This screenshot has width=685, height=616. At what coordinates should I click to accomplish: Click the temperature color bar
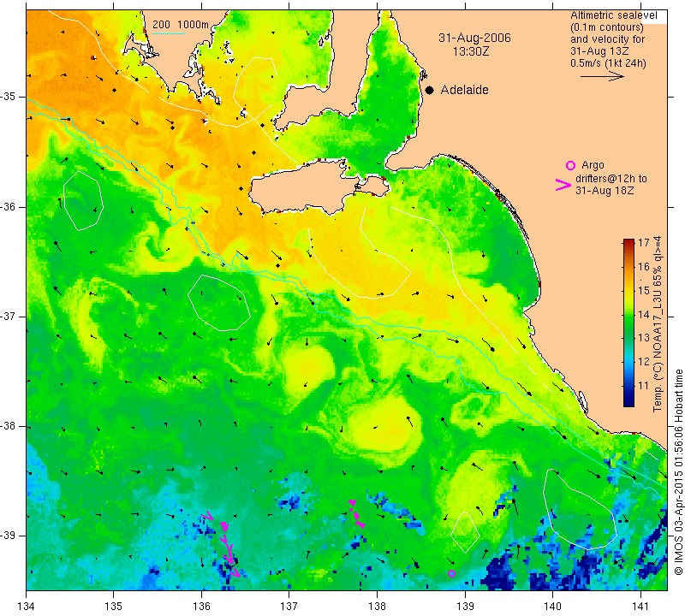coord(628,323)
